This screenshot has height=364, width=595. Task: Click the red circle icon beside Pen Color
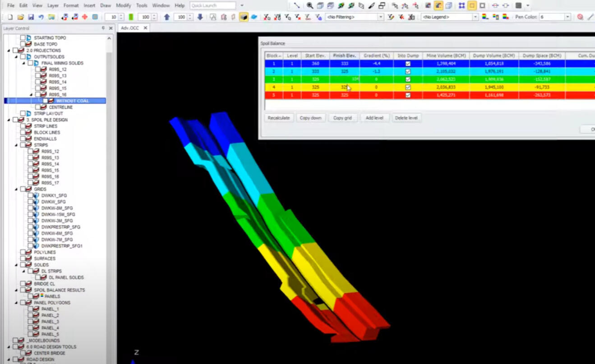[x=580, y=17]
